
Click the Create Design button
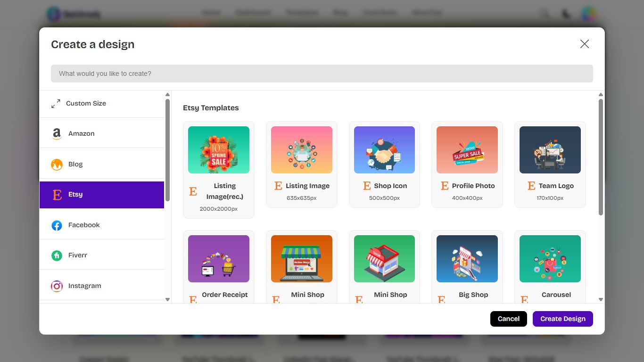tap(563, 319)
